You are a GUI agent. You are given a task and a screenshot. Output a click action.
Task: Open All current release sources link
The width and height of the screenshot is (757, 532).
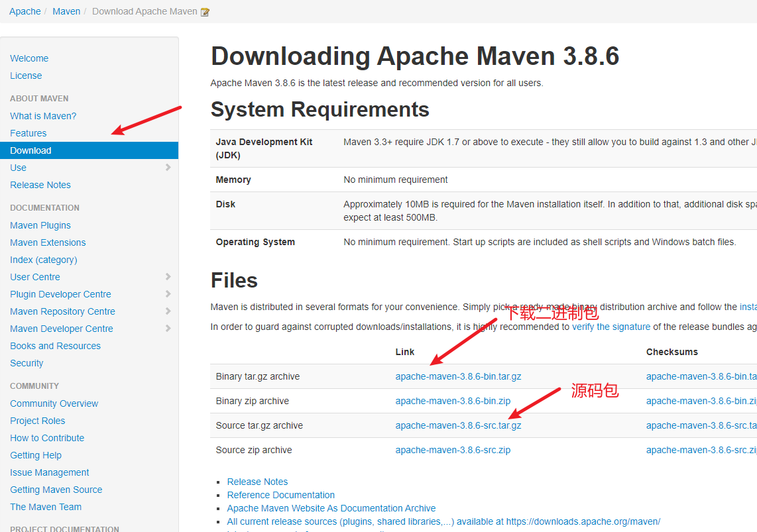pos(443,522)
